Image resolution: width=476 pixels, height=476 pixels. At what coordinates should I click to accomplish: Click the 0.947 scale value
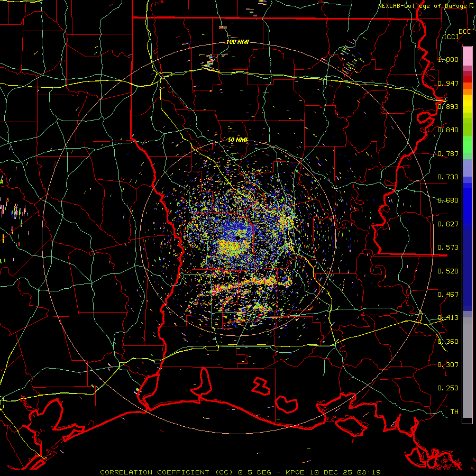(448, 83)
